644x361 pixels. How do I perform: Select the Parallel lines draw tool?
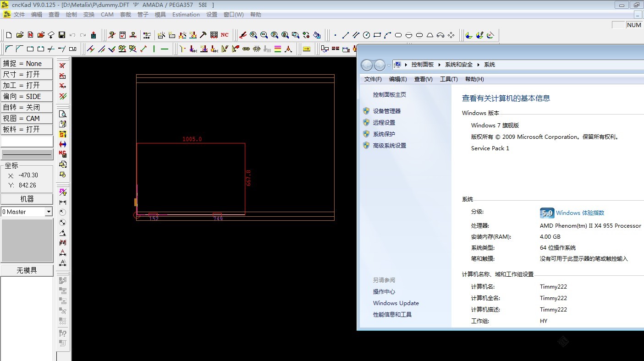(x=356, y=35)
